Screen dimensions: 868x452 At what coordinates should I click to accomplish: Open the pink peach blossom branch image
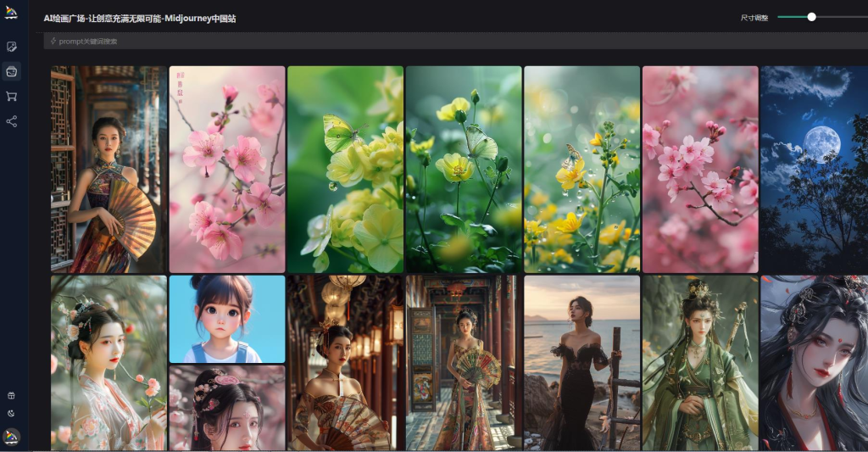point(227,170)
